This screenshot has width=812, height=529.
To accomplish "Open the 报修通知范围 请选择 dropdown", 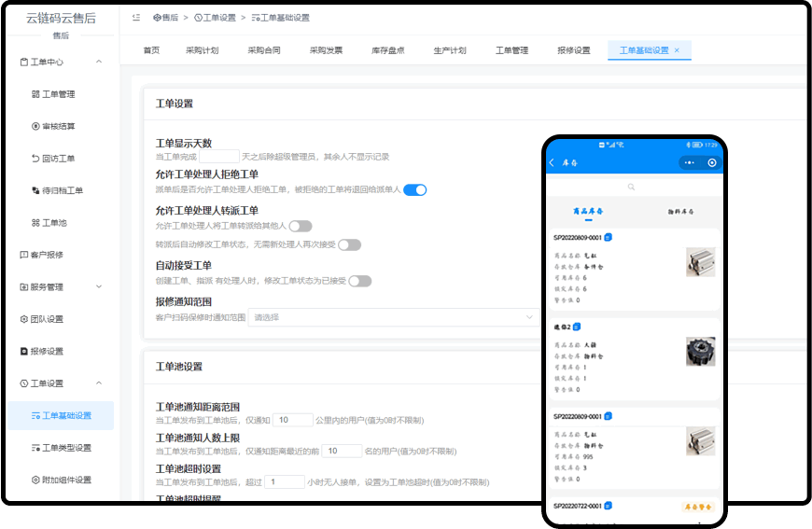I will click(392, 317).
